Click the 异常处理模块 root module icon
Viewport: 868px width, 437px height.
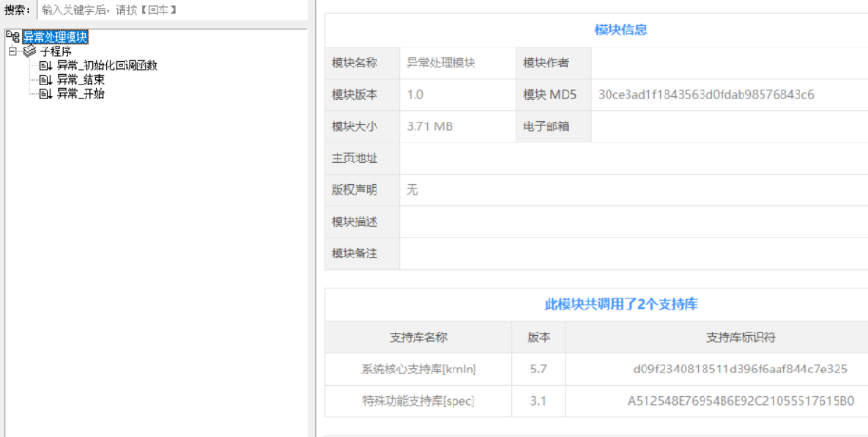pyautogui.click(x=13, y=37)
